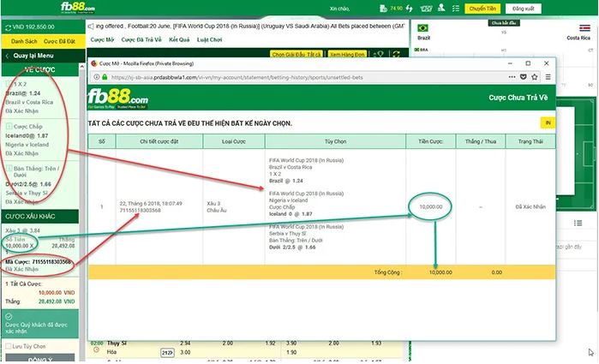
Task: Click the CƯỢC XÂU KHÁC header
Action: click(40, 217)
